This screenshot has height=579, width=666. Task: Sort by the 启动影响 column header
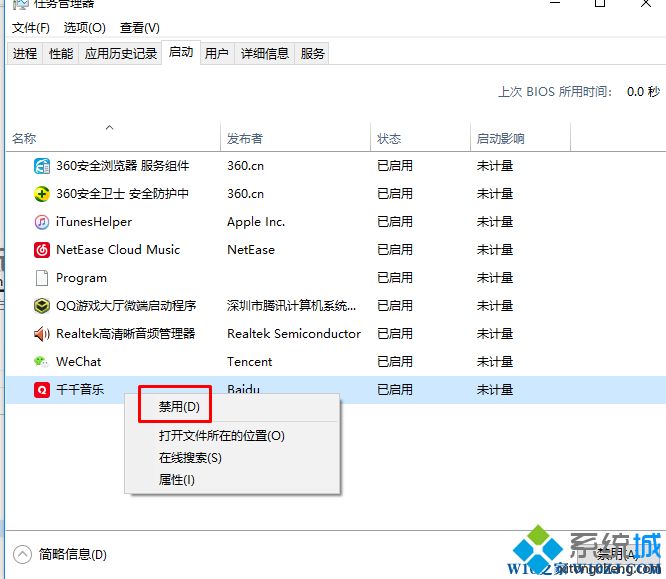point(501,138)
